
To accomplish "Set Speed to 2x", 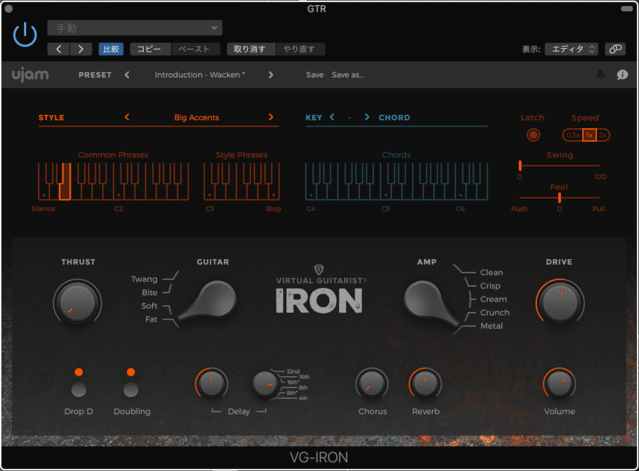I will tap(603, 135).
